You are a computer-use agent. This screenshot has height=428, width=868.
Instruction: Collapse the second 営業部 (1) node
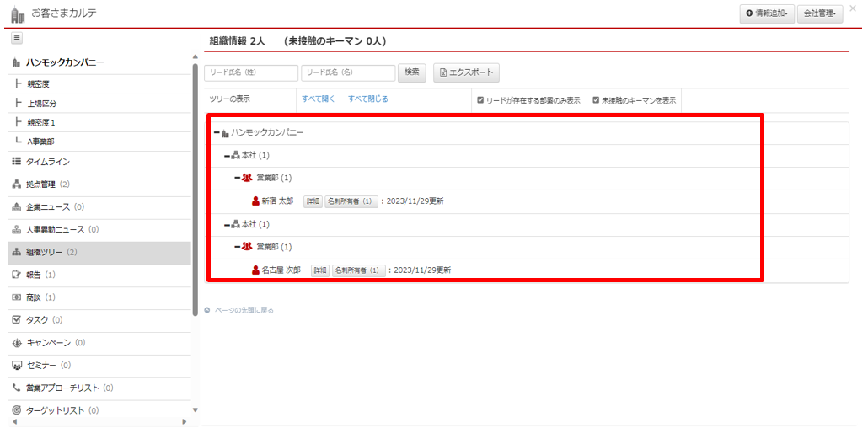click(x=237, y=247)
